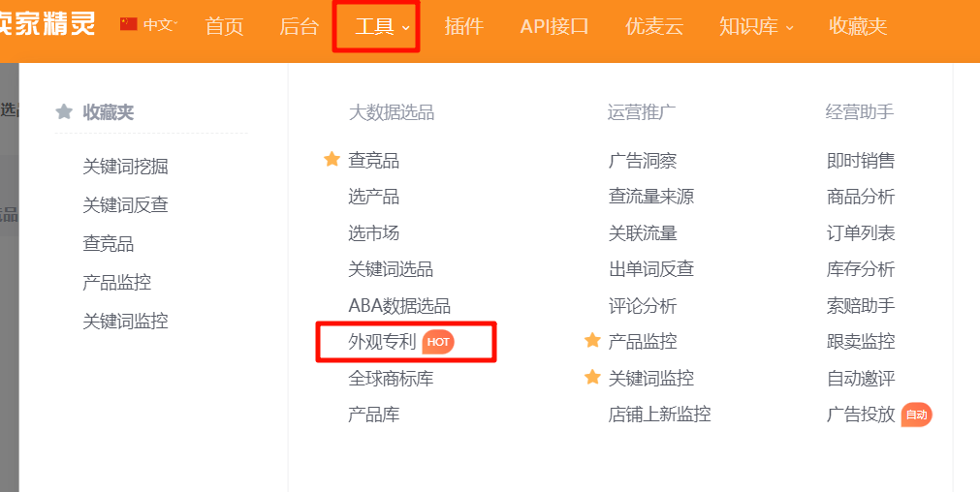The height and width of the screenshot is (492, 980).
Task: Open the 中文 language selector
Action: (158, 25)
